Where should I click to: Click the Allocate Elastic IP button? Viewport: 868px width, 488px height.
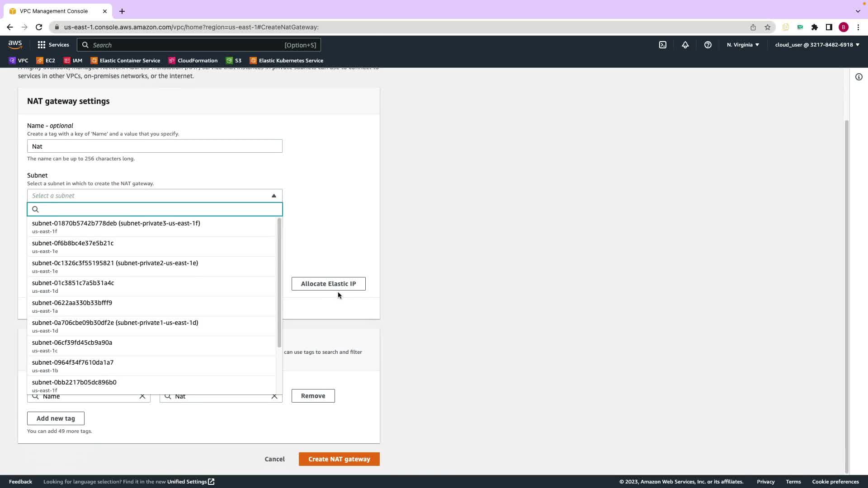pos(328,284)
